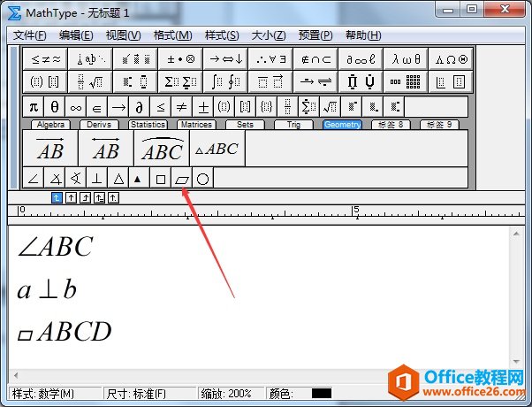Switch to the Statistics tab
The image size is (532, 407).
(148, 125)
